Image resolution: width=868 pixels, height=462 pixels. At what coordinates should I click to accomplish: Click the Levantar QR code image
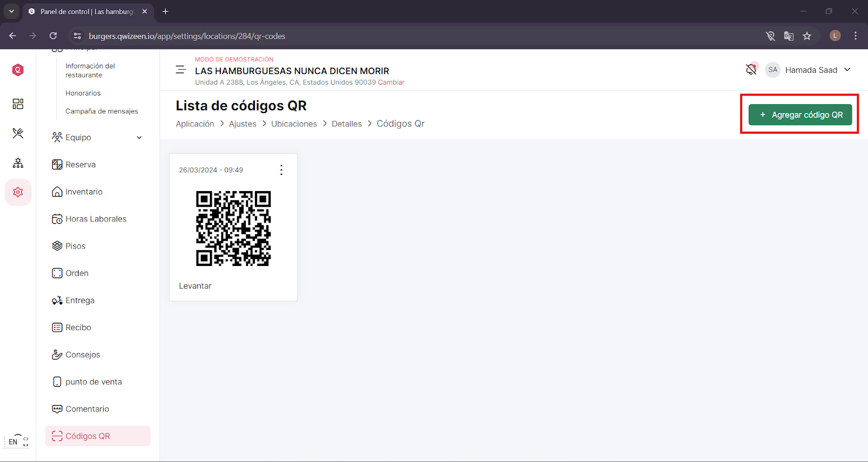233,229
